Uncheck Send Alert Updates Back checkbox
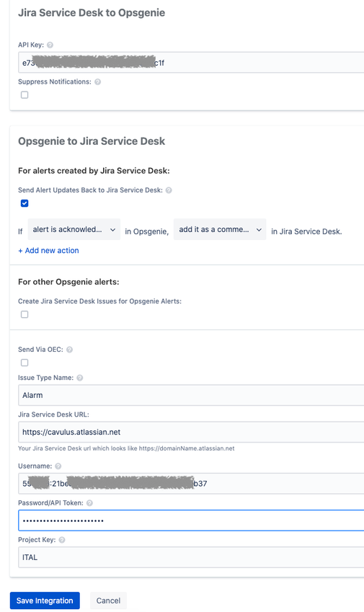Viewport: 364px width, 612px height. pyautogui.click(x=25, y=203)
